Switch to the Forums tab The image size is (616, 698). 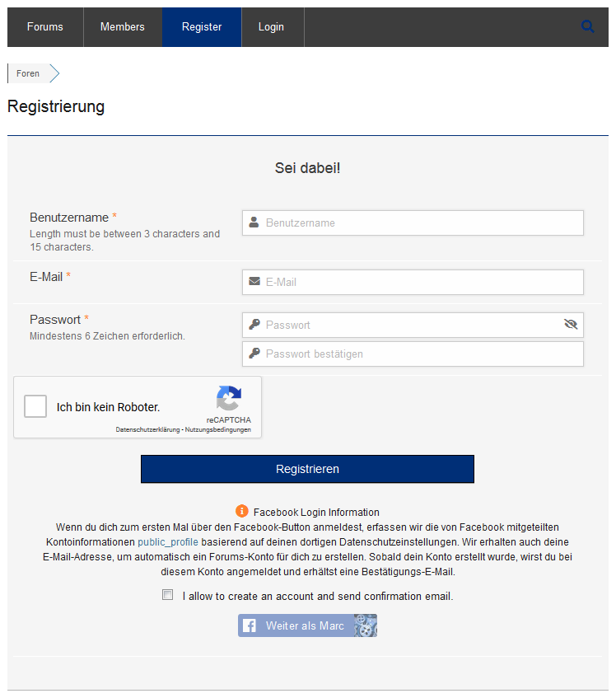[x=44, y=26]
